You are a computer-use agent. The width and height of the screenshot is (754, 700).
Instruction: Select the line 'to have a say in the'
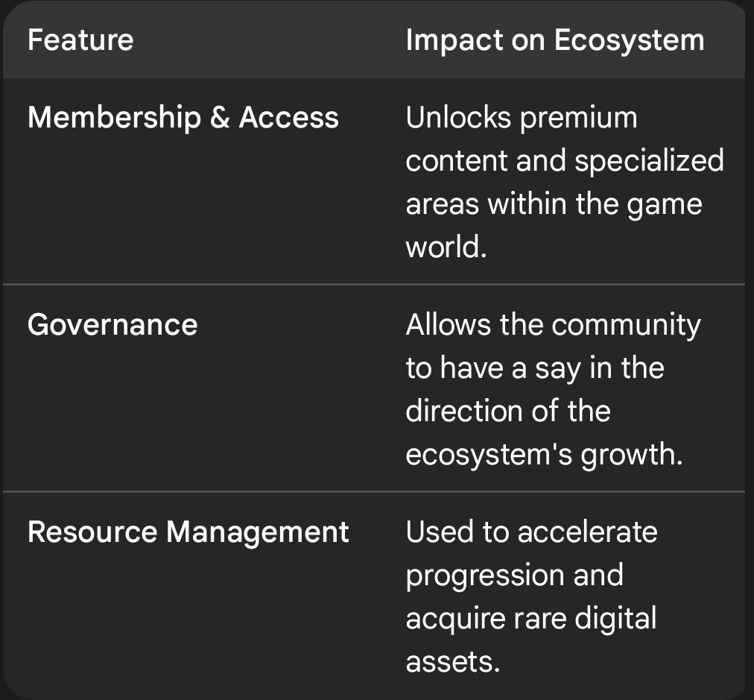pyautogui.click(x=535, y=368)
